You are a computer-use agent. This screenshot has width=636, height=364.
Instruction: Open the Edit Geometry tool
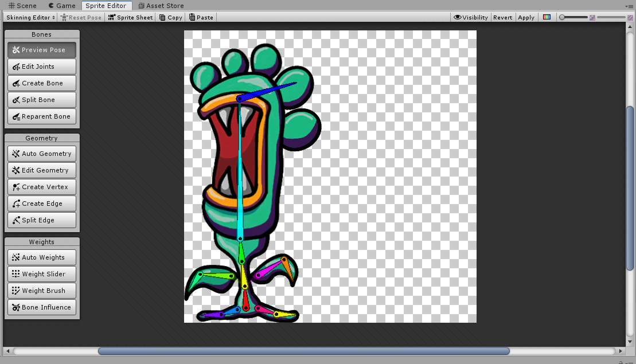pyautogui.click(x=41, y=170)
